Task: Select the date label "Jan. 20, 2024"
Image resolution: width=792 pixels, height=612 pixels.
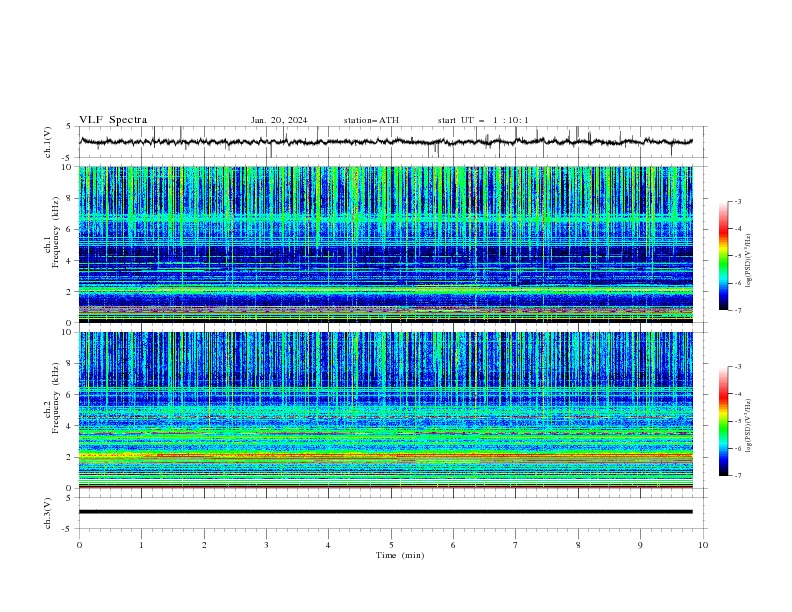Action: (279, 120)
